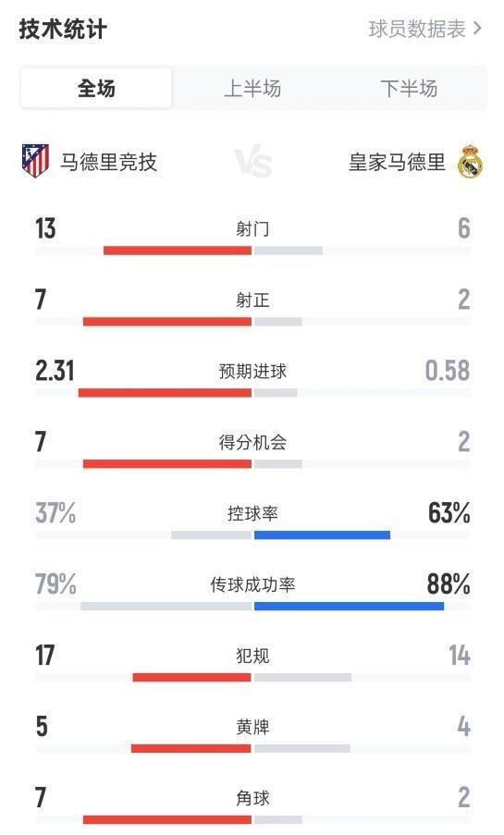
Task: Tap the 63% possession value
Action: 449,513
